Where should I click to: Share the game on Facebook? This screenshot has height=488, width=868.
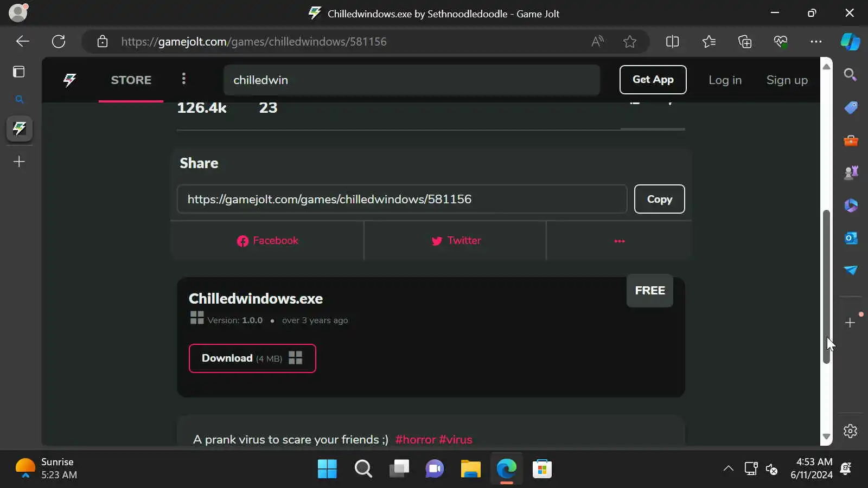[x=267, y=241]
